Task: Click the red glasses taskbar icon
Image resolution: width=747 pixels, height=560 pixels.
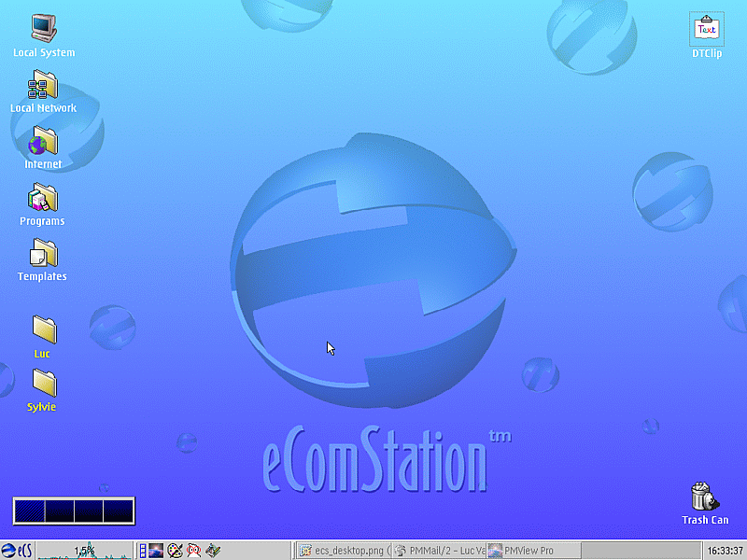Action: (x=194, y=551)
